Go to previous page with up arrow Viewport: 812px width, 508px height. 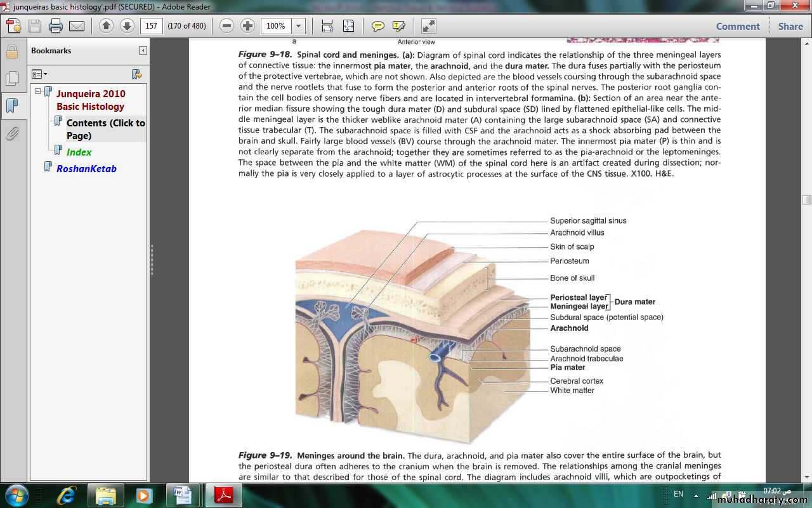click(106, 26)
